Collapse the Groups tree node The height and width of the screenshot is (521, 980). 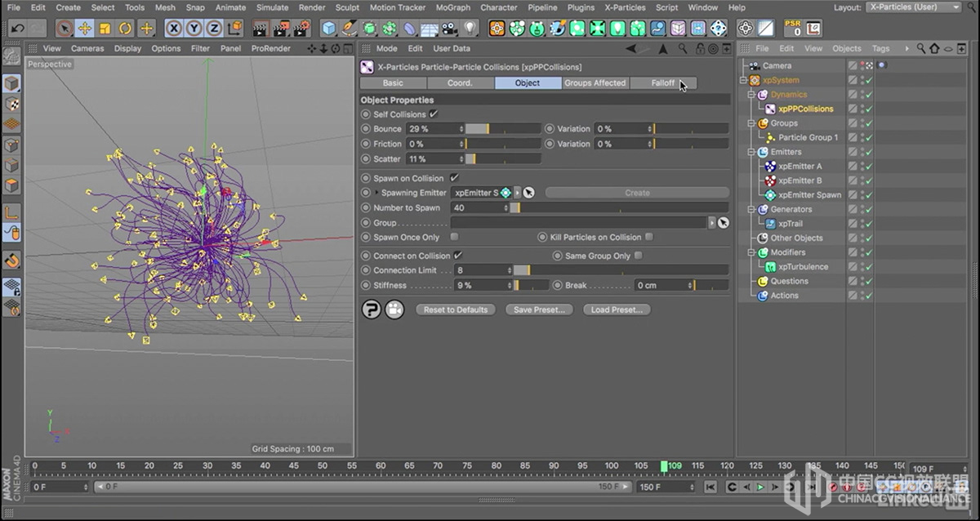(x=752, y=123)
